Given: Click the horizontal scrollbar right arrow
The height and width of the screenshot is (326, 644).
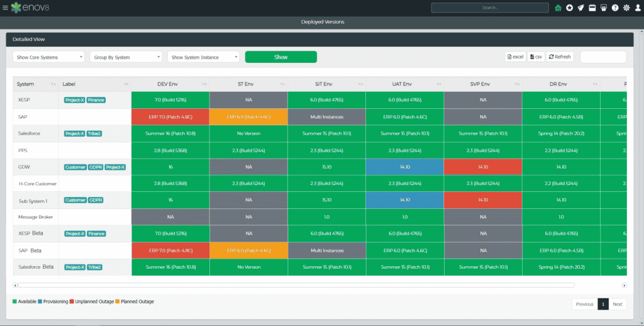Looking at the screenshot, I should click(x=625, y=285).
